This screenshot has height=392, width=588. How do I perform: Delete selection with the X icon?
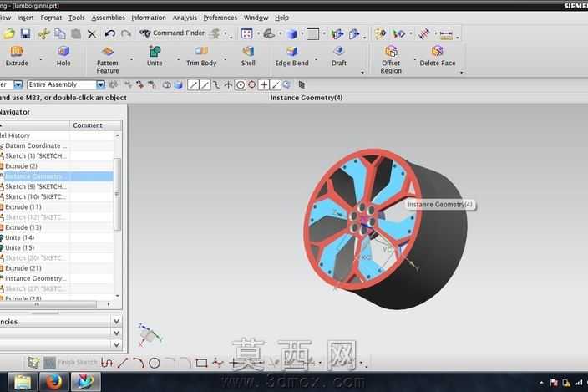(92, 34)
